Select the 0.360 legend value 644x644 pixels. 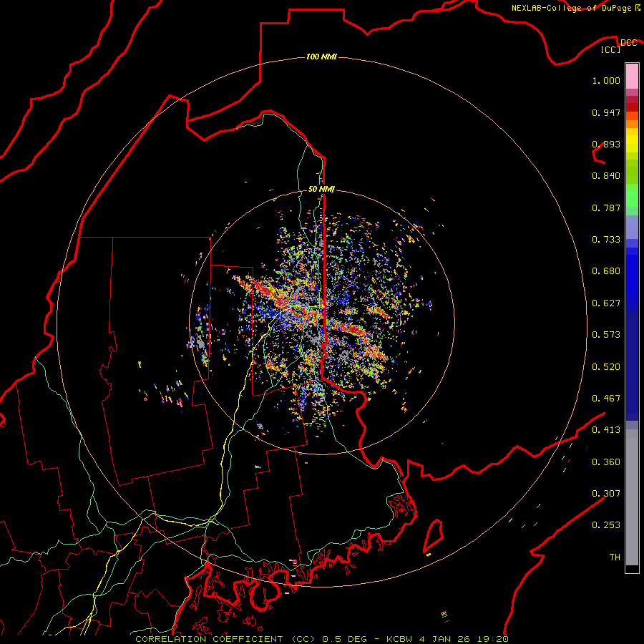(x=606, y=462)
